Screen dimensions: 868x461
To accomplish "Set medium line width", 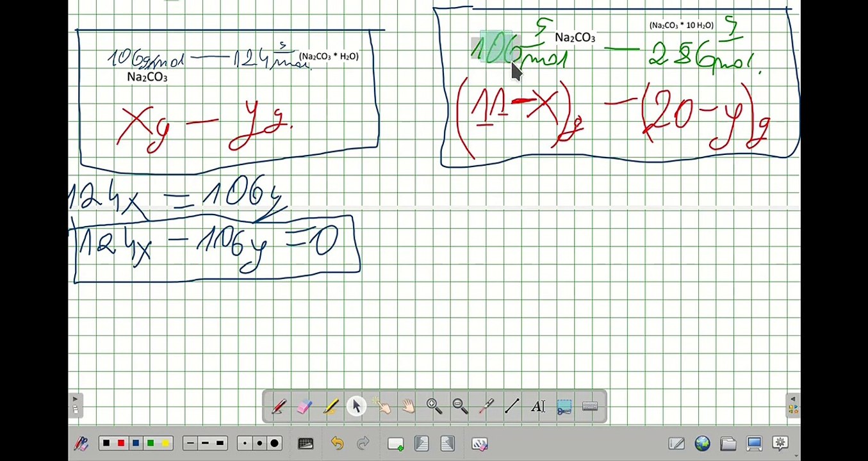I will click(205, 443).
